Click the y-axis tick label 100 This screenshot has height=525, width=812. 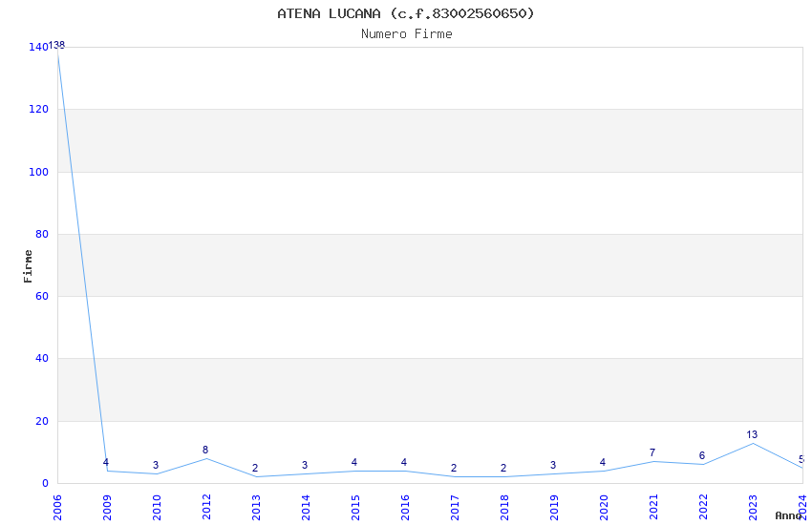click(x=38, y=172)
